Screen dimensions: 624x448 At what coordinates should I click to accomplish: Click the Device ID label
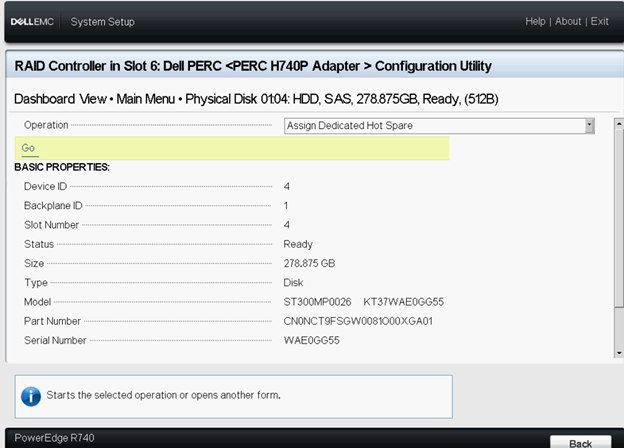45,186
